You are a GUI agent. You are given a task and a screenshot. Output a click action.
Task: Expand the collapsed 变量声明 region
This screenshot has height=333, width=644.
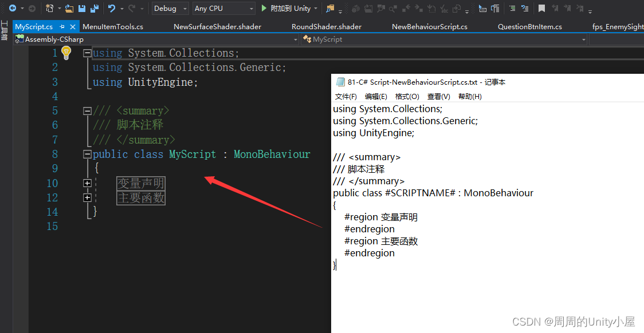[x=87, y=183]
